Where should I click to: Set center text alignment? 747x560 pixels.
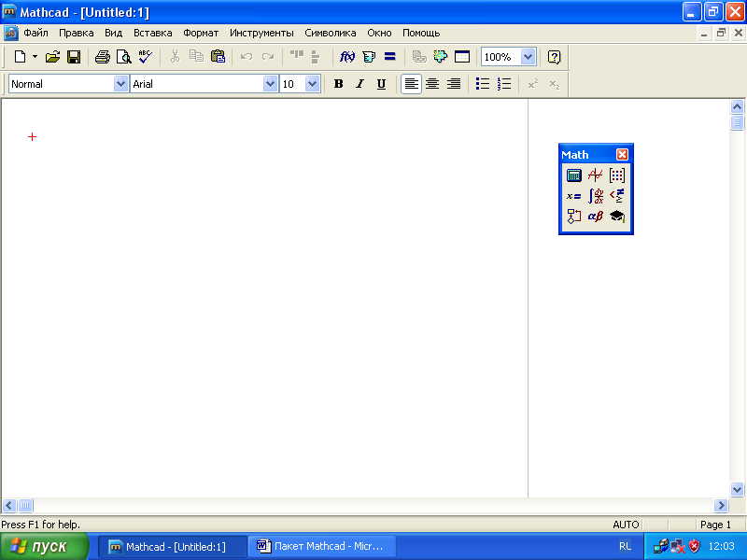pyautogui.click(x=432, y=84)
